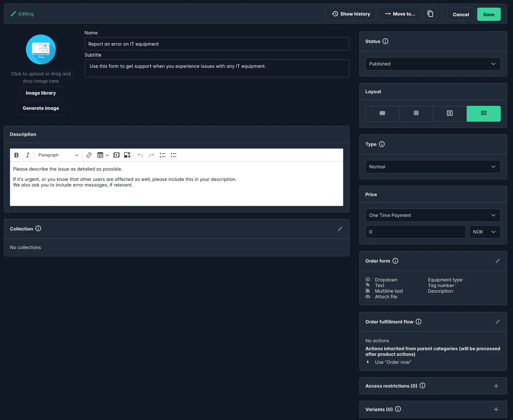
Task: Open the Show history panel
Action: 351,14
